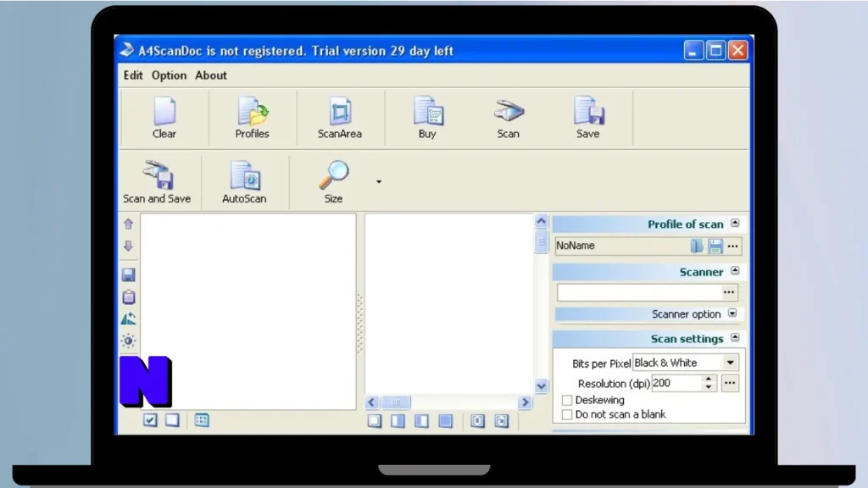
Task: Click the vertical scrollbar thumb beside preview
Action: [x=541, y=241]
